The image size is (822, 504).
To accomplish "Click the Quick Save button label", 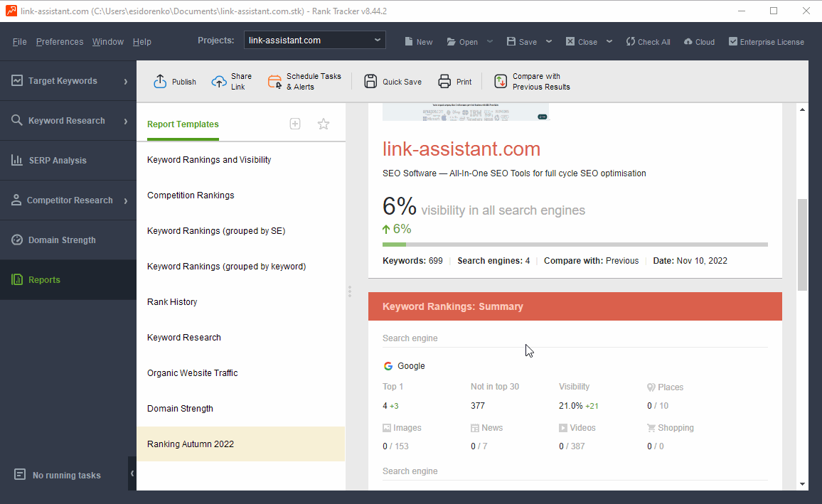I will pos(402,82).
